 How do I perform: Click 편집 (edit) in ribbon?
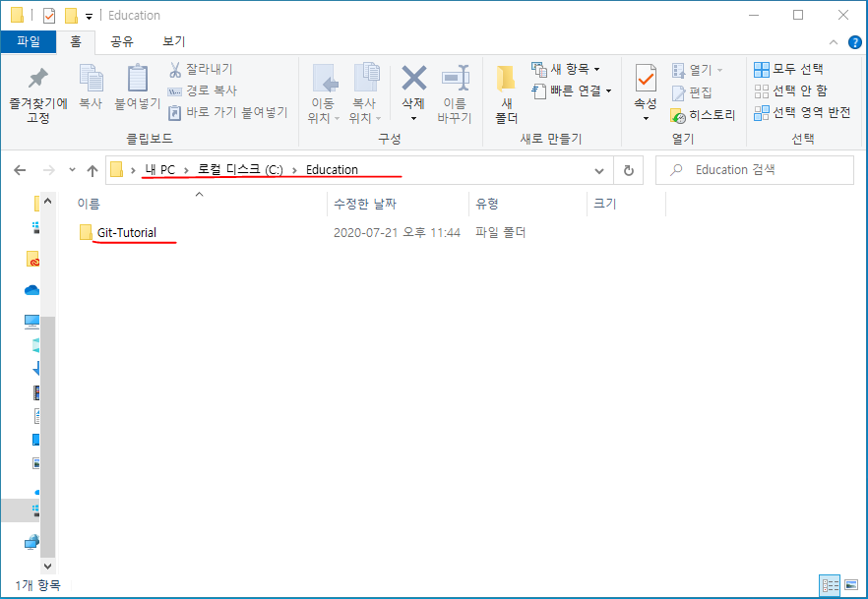tap(692, 92)
